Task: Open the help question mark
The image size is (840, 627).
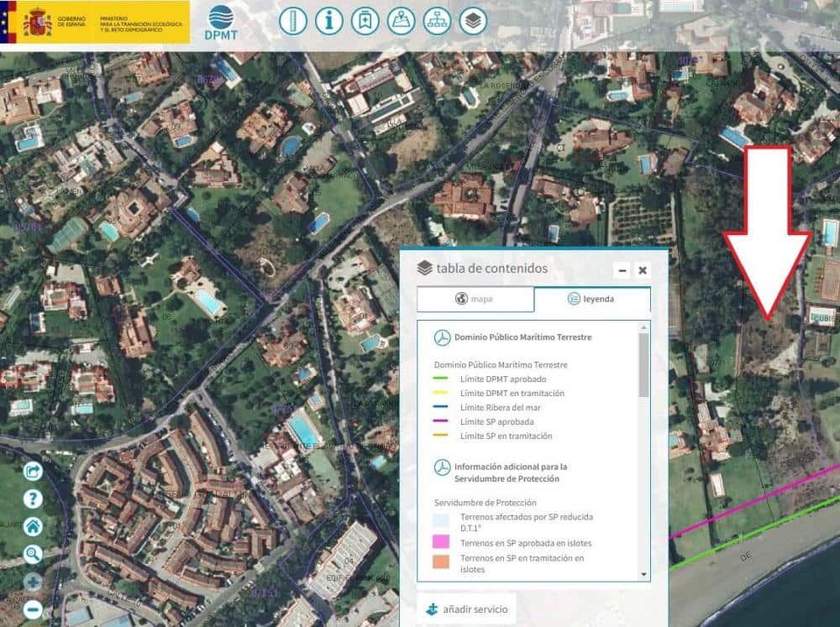Action: point(33,499)
